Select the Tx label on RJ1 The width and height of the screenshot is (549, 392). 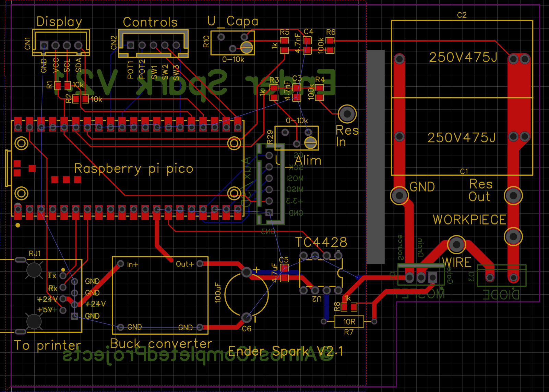point(52,276)
